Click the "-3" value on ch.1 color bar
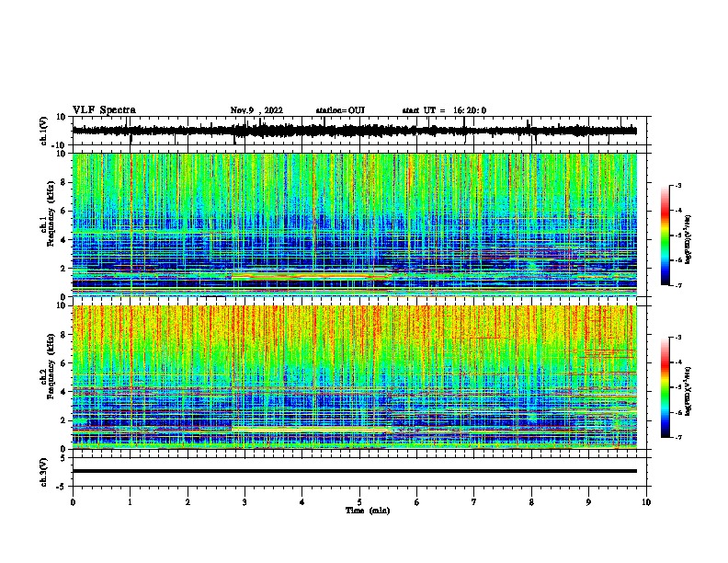This screenshot has width=728, height=563. [x=677, y=186]
